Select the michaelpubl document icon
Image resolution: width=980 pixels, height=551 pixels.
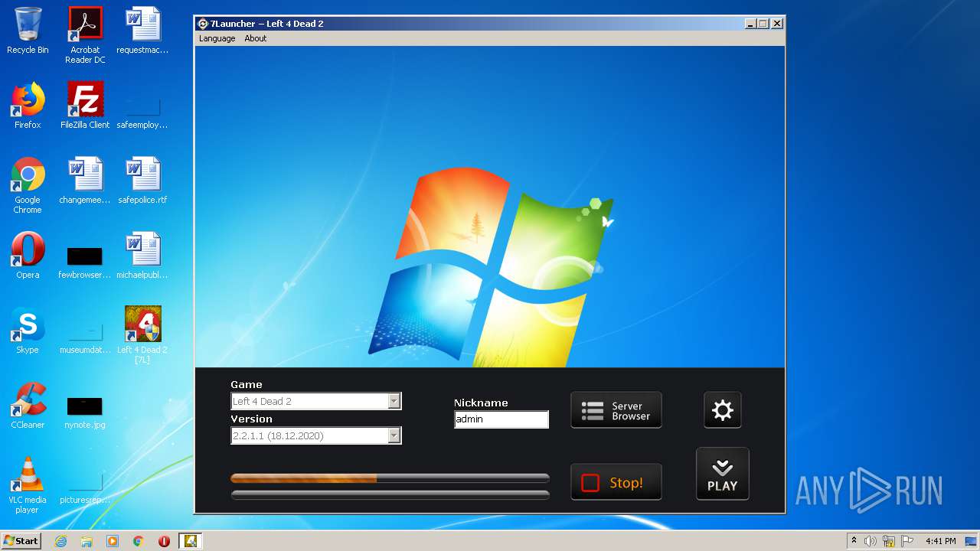[x=142, y=256]
